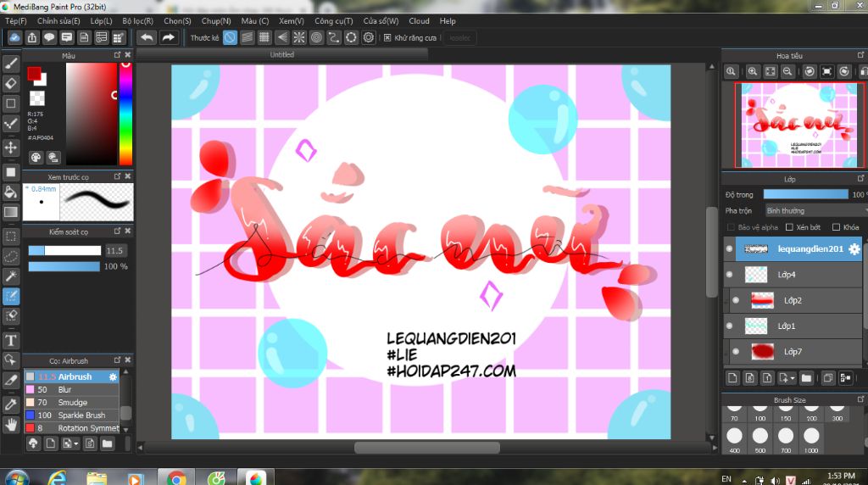Open the Công cụ(T) tools menu
This screenshot has width=868, height=485.
[333, 21]
